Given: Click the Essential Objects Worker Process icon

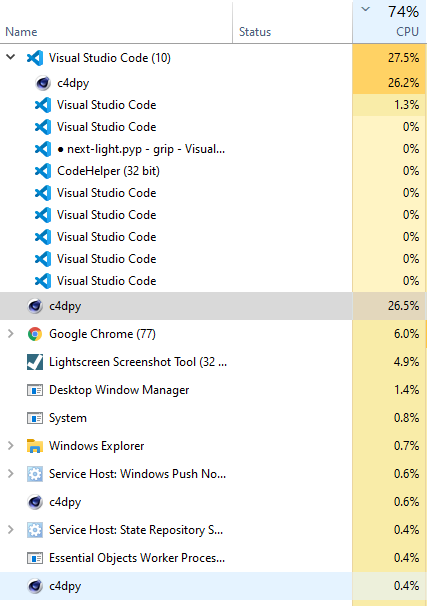Looking at the screenshot, I should 35,558.
